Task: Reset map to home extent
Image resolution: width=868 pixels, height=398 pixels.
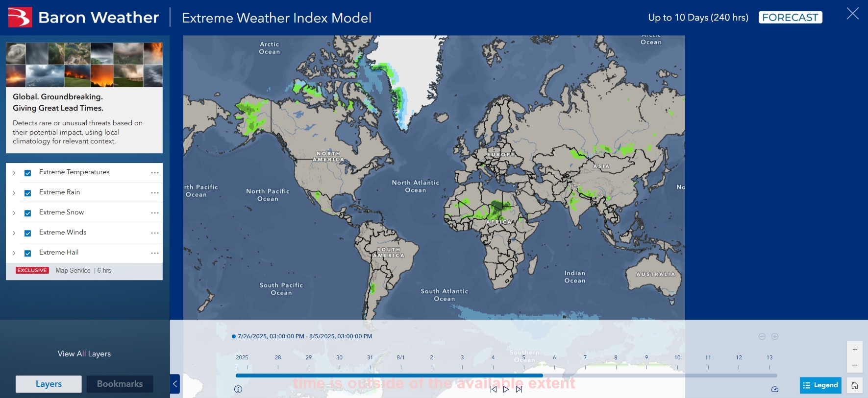Action: 854,385
